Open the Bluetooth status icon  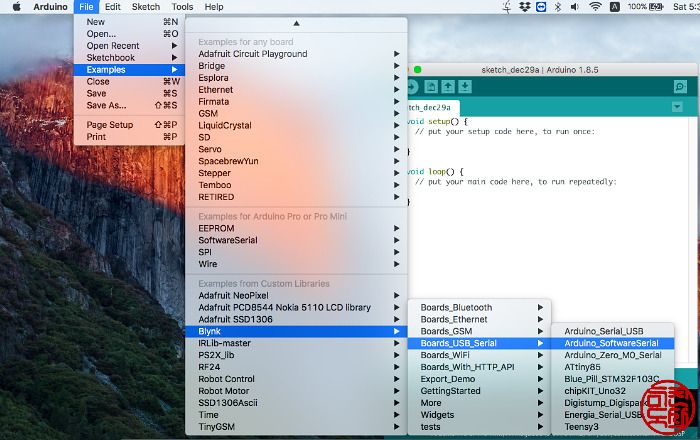click(x=558, y=7)
